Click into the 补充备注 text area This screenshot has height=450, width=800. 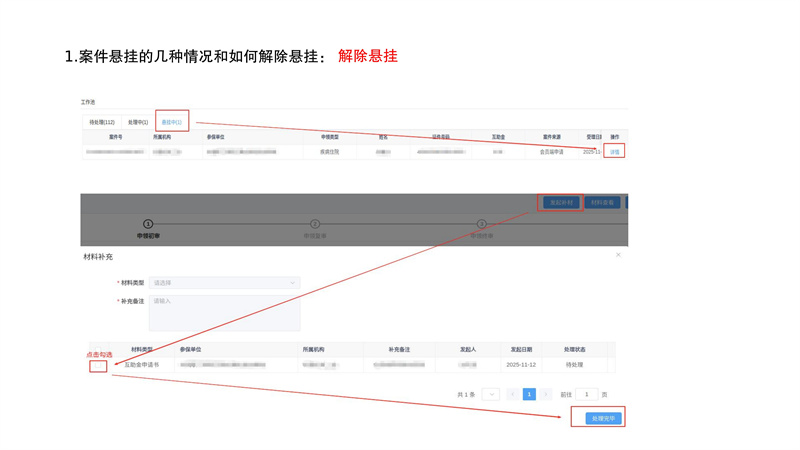click(224, 313)
